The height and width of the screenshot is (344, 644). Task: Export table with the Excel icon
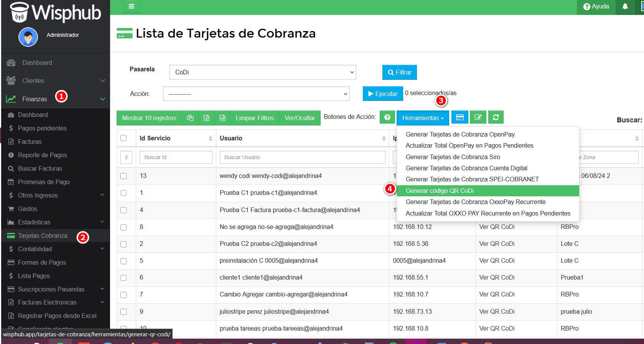(206, 118)
